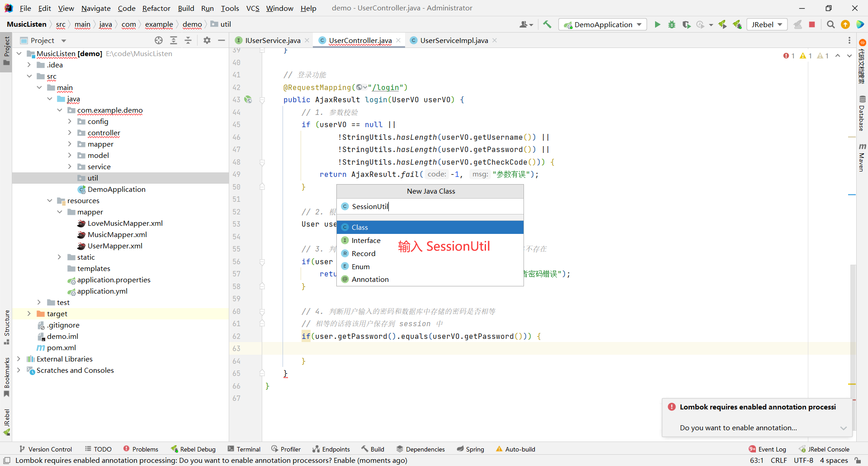Image resolution: width=868 pixels, height=466 pixels.
Task: Click the red Stop button
Action: tap(812, 24)
